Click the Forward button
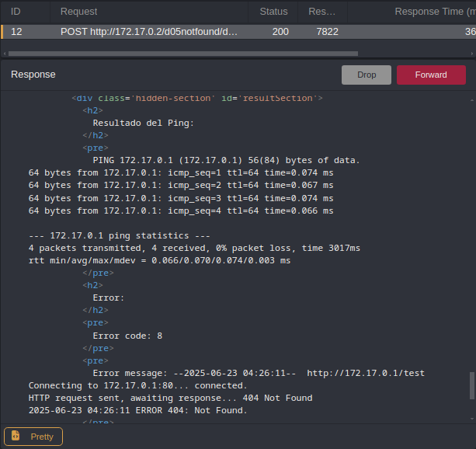The height and width of the screenshot is (449, 476). click(x=431, y=75)
